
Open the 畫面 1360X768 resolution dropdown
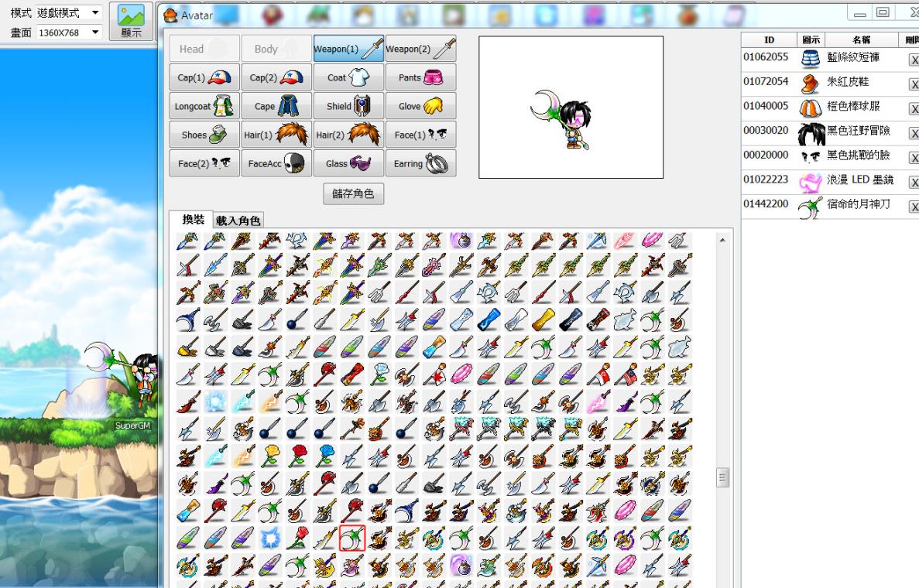(x=69, y=32)
